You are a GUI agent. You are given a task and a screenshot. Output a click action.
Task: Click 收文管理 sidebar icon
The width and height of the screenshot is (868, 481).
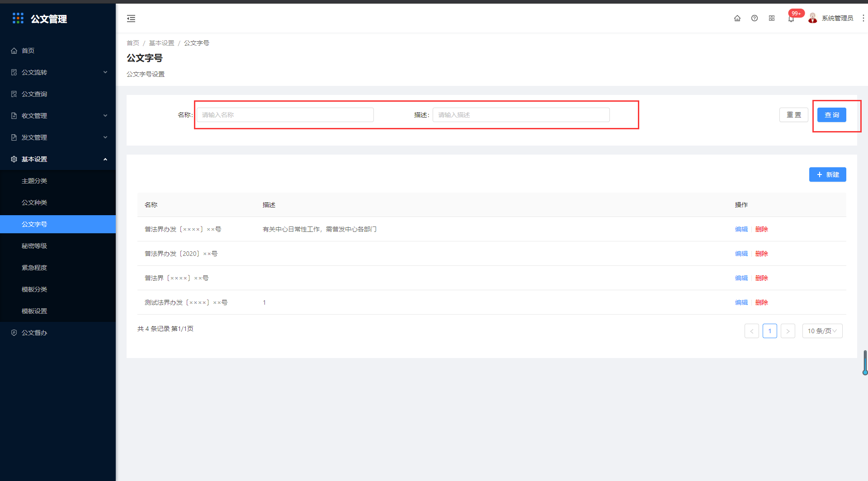coord(14,116)
